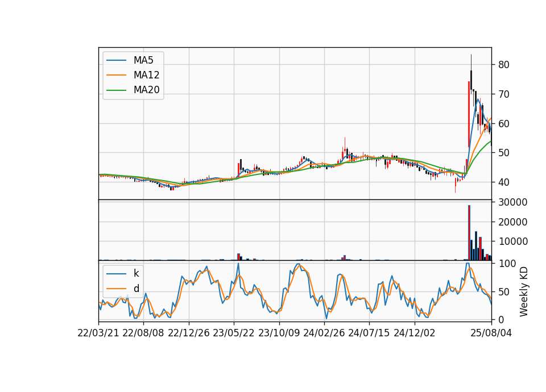Click the price axis value 50

click(x=503, y=153)
